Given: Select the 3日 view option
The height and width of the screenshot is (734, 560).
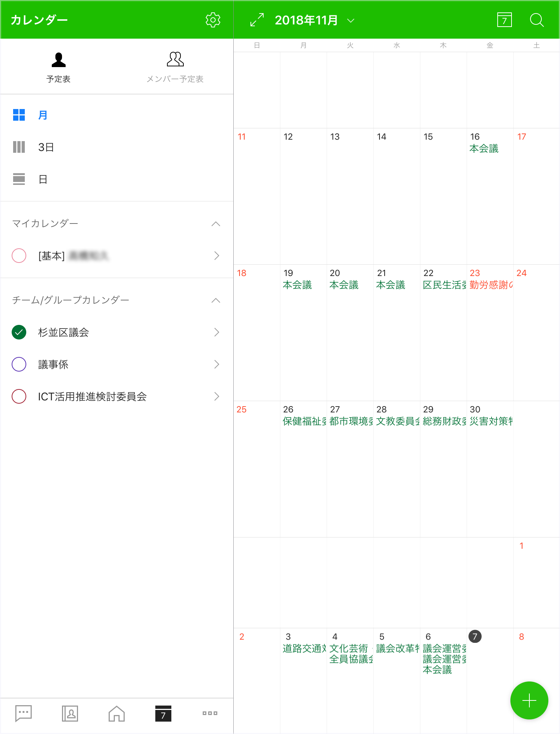Looking at the screenshot, I should pos(46,147).
